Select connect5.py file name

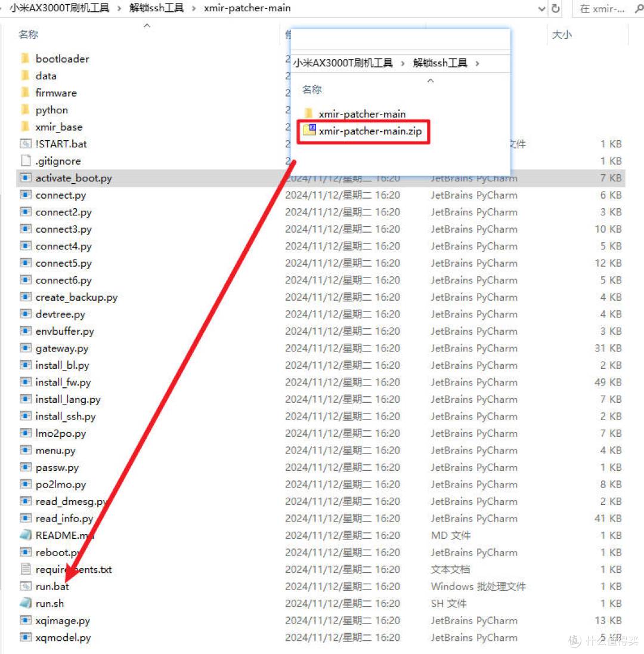63,264
